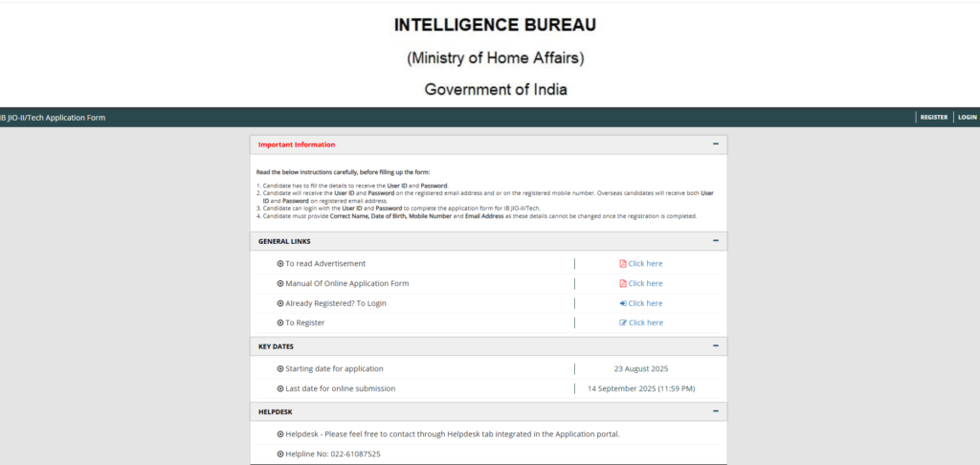The height and width of the screenshot is (465, 980).
Task: Select the '14 September 2025 (11:59 PM)' value
Action: (641, 388)
